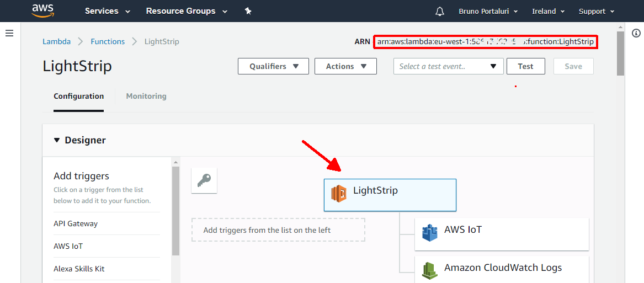Open the hamburger side menu

click(x=9, y=33)
